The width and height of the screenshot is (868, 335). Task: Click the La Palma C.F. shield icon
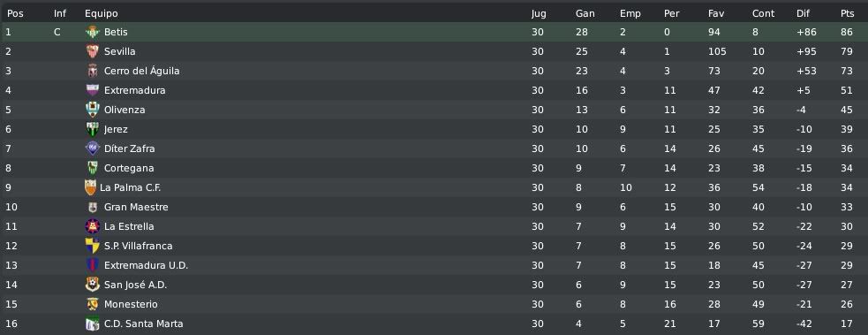coord(90,187)
